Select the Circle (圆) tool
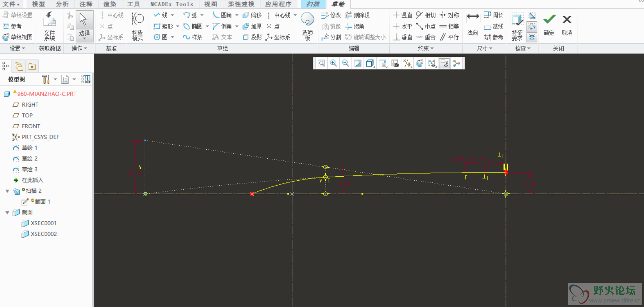The image size is (644, 307). [x=160, y=37]
